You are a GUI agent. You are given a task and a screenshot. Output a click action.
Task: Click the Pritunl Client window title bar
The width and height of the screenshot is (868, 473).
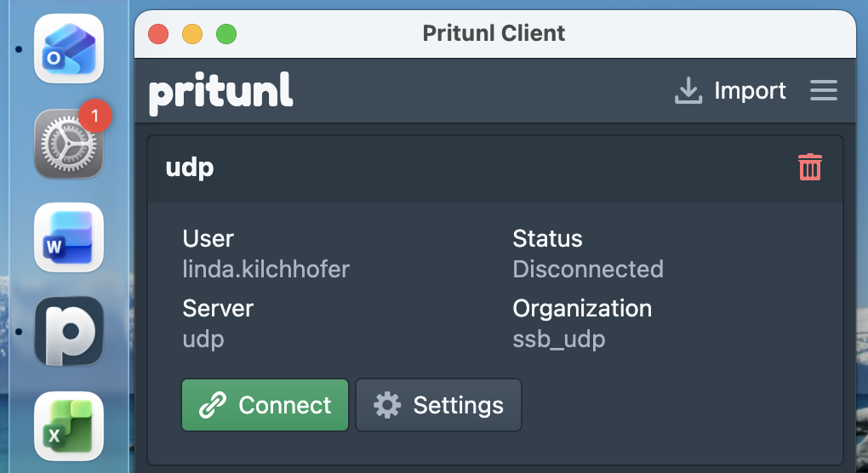(494, 34)
